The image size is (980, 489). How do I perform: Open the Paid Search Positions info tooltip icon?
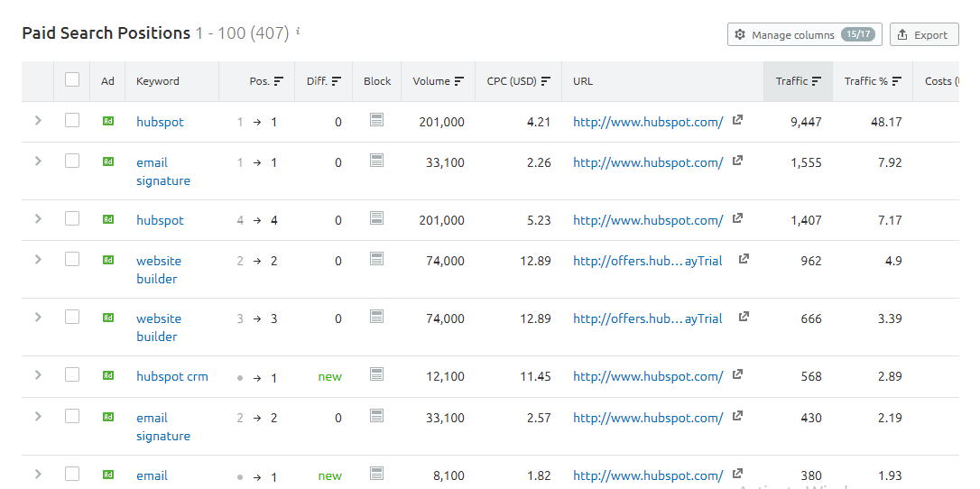click(x=298, y=30)
